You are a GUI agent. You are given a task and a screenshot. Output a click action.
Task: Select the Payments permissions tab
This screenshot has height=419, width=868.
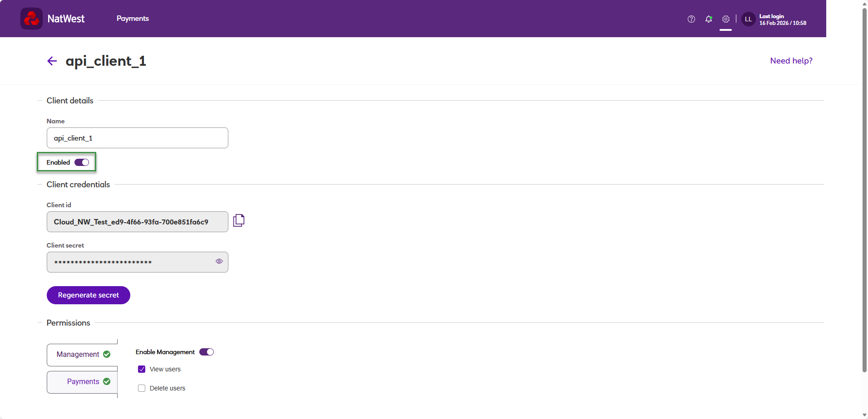tap(82, 382)
